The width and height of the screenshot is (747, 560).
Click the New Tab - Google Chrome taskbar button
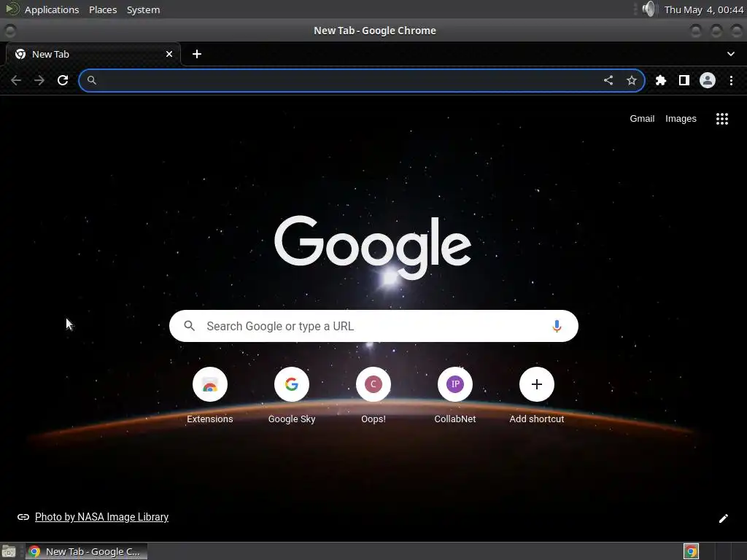click(x=86, y=551)
